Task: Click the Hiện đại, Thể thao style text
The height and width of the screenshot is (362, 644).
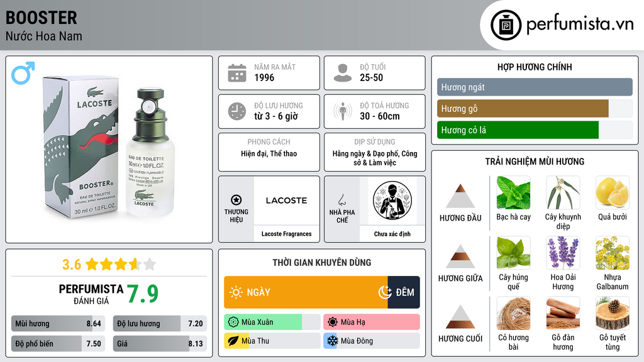Action: [269, 153]
